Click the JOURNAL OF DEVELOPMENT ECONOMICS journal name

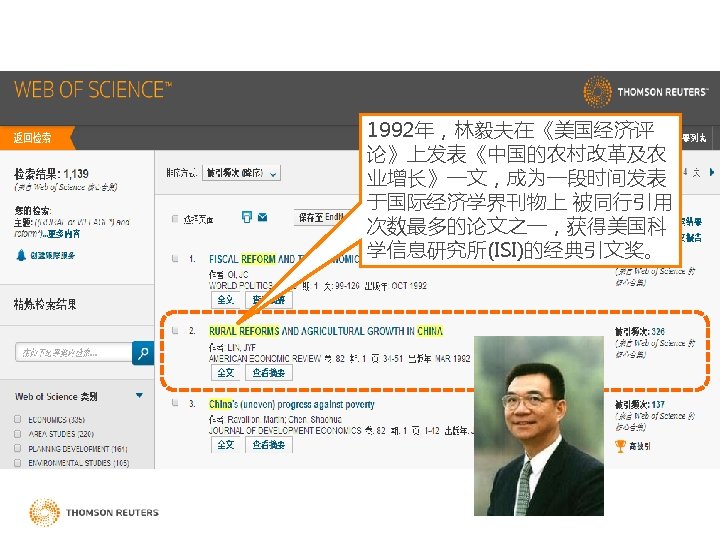pos(285,431)
